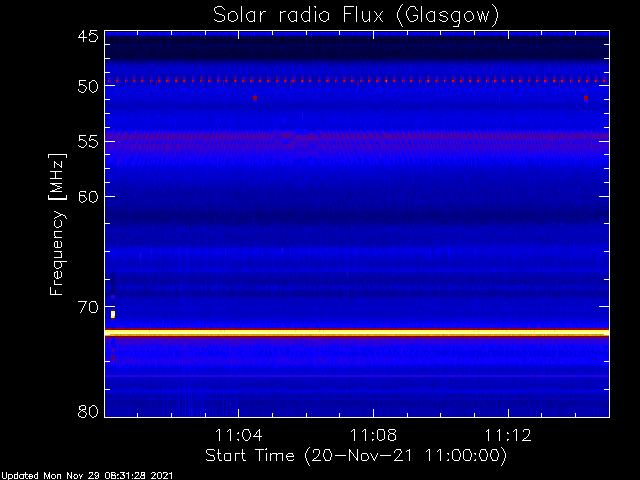Screen dimensions: 640x480
Task: Click the 45 frequency tick label
Action: (x=88, y=37)
